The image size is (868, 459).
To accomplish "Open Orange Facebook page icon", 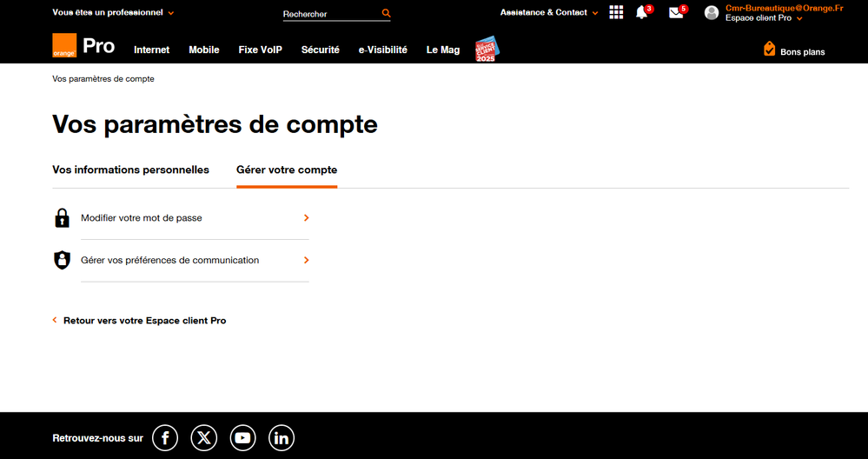I will (165, 438).
